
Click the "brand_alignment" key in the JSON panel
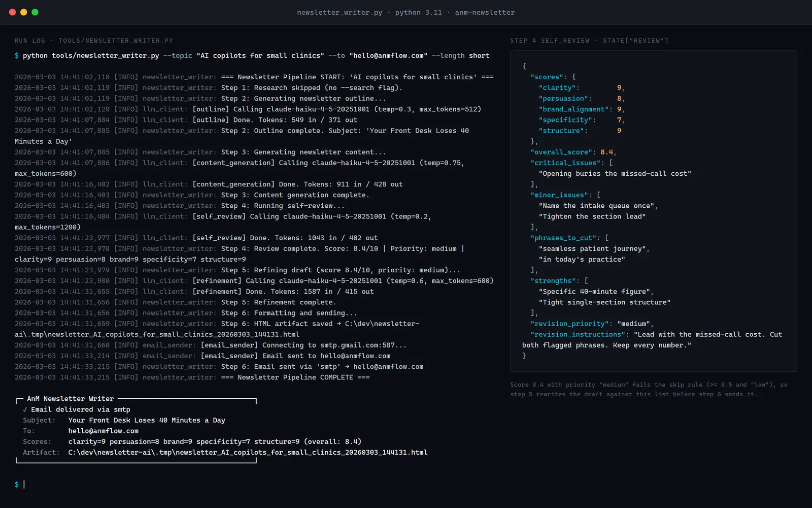coord(574,109)
